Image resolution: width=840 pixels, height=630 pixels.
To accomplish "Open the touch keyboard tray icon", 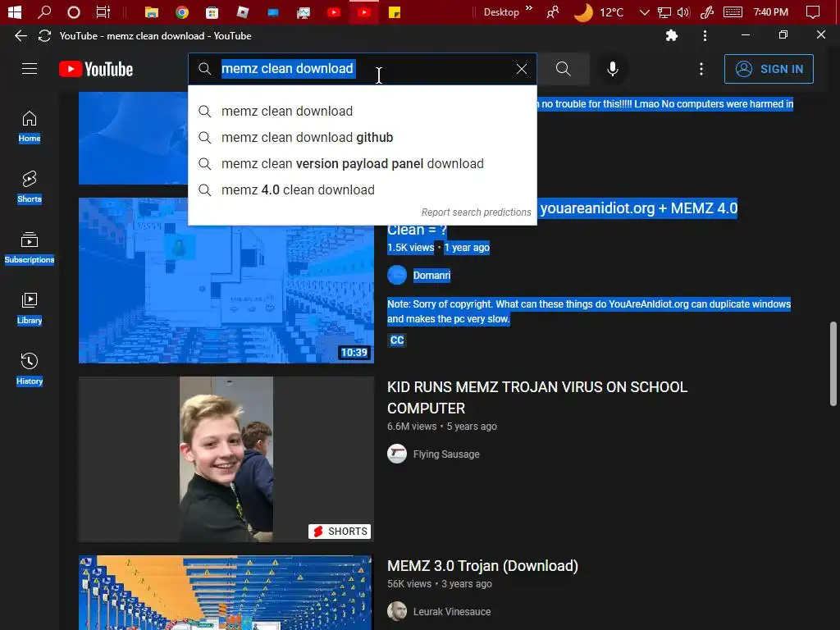I will pos(733,11).
